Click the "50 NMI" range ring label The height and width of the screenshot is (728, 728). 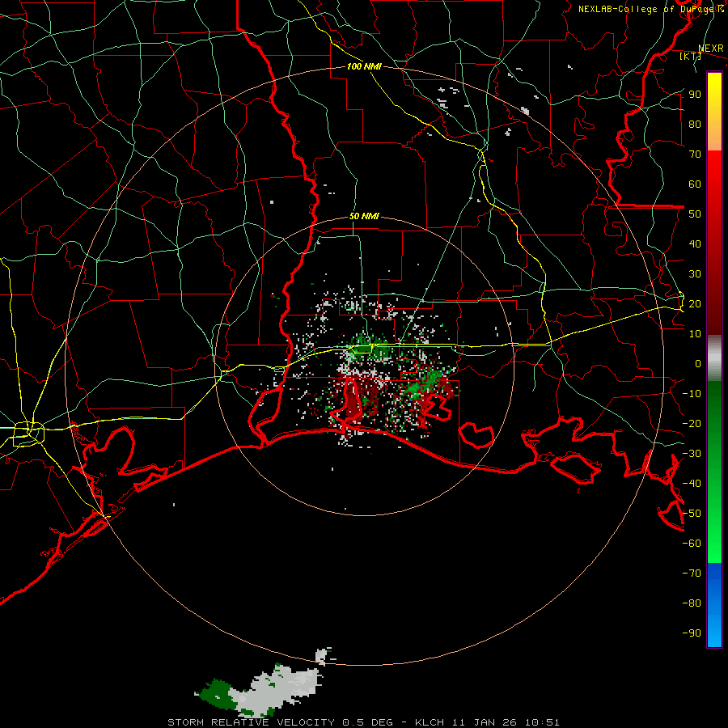[364, 216]
